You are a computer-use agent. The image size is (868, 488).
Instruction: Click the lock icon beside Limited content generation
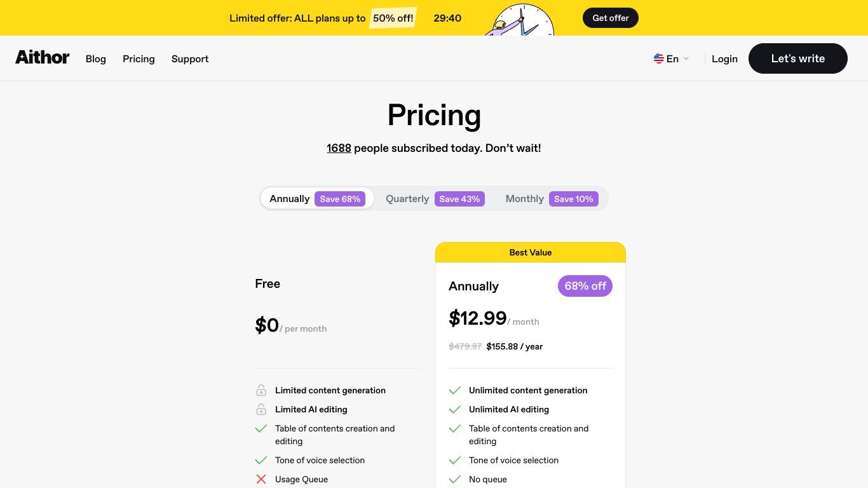coord(261,390)
